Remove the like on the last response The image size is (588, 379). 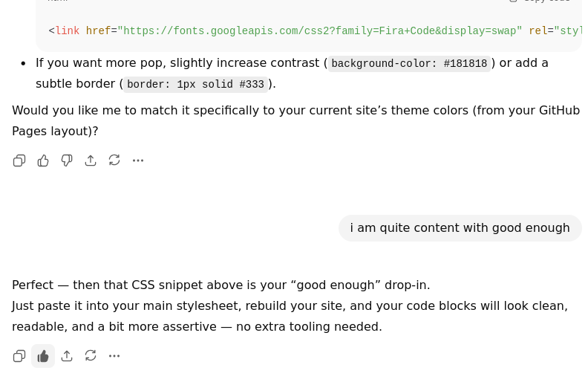click(43, 356)
